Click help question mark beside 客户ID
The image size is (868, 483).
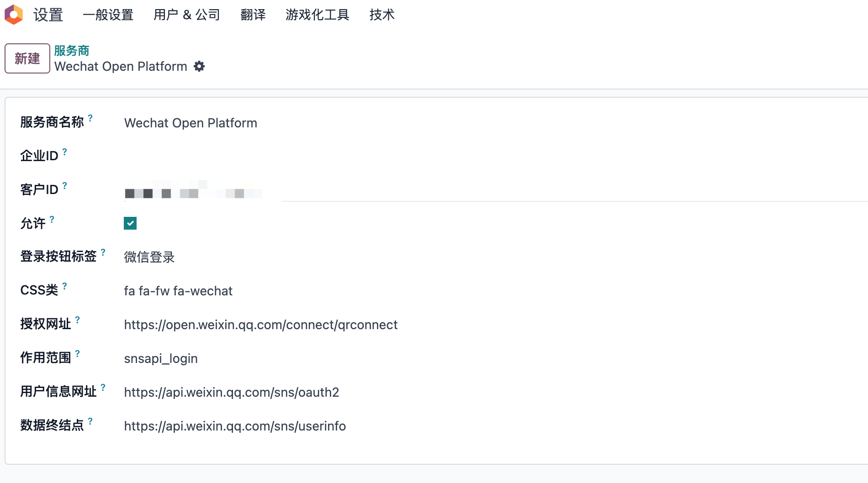65,185
